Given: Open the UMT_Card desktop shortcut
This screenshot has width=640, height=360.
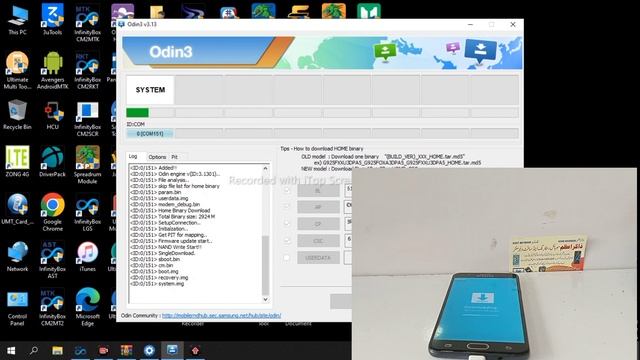Looking at the screenshot, I should click(18, 209).
